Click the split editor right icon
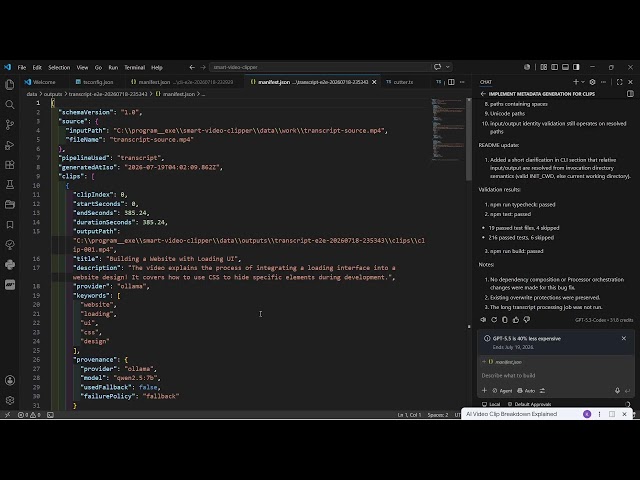This screenshot has height=480, width=640. pyautogui.click(x=451, y=82)
